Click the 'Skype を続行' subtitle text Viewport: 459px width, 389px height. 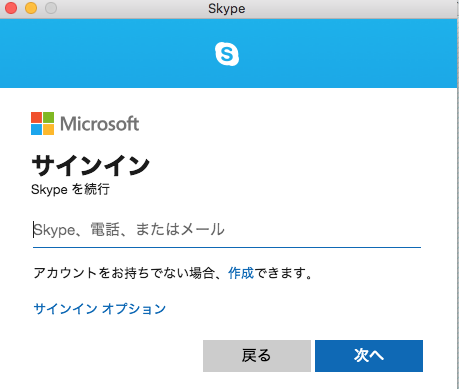(x=70, y=189)
